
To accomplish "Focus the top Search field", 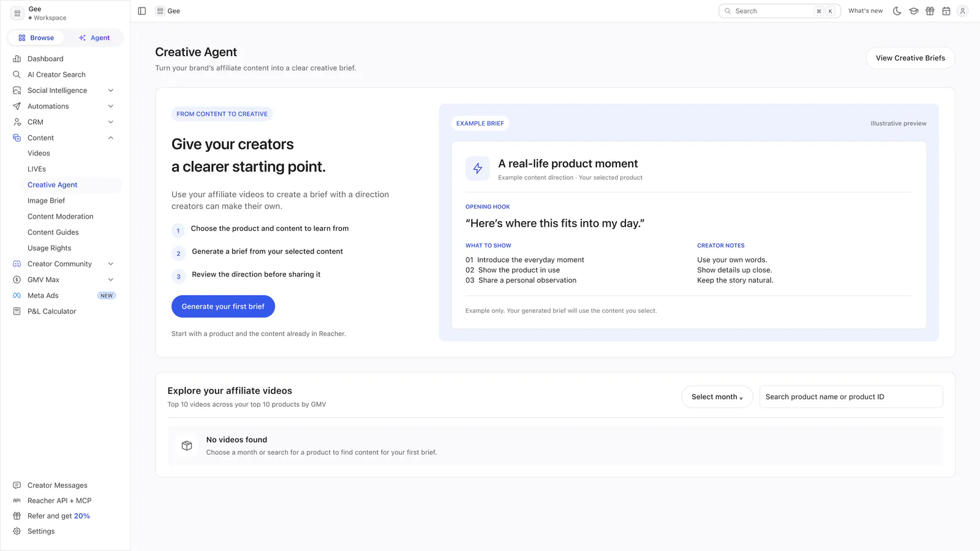I will pyautogui.click(x=780, y=11).
